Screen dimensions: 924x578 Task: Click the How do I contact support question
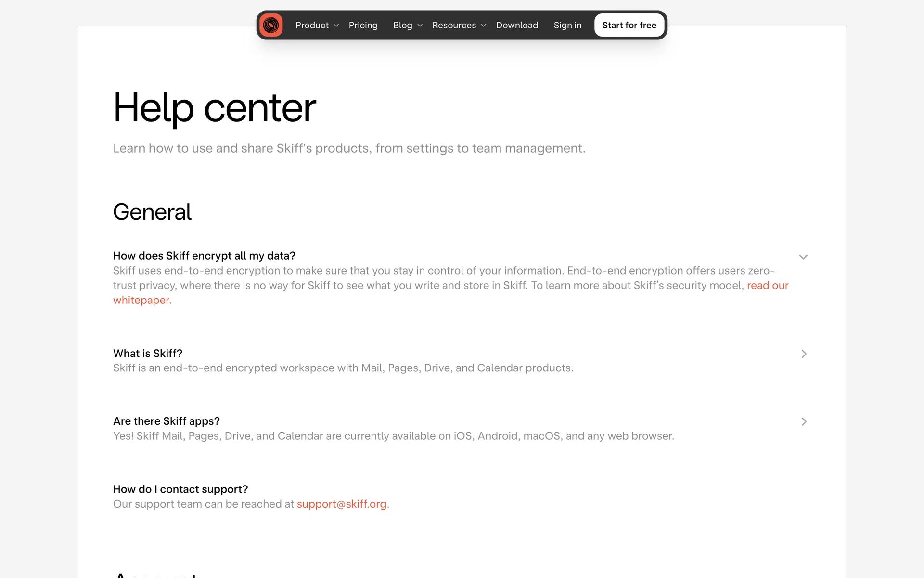(180, 489)
